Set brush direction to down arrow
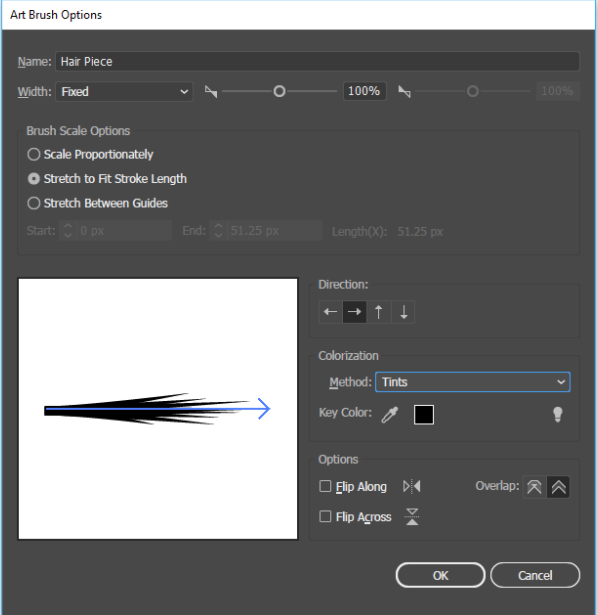598x615 pixels. [x=403, y=312]
